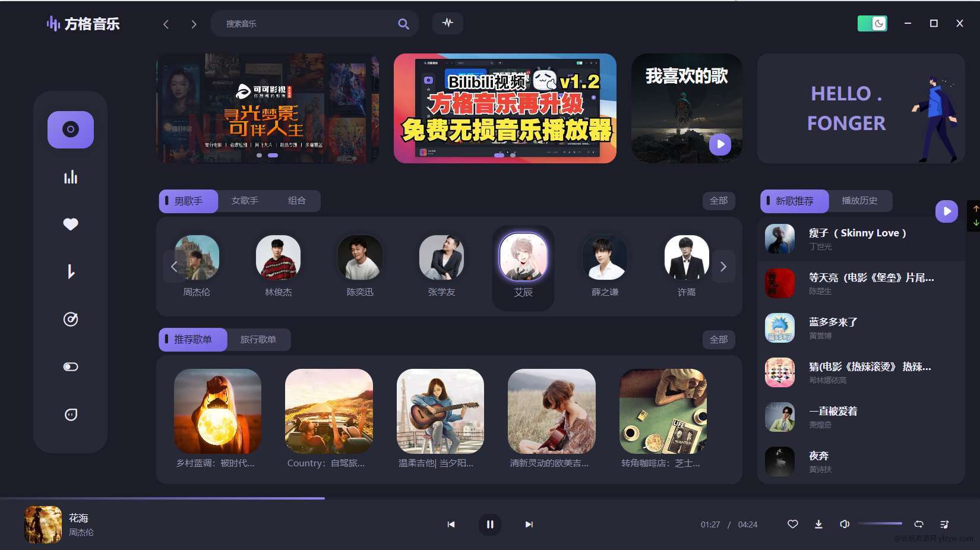Adjust the volume slider
This screenshot has width=980, height=550.
click(880, 523)
